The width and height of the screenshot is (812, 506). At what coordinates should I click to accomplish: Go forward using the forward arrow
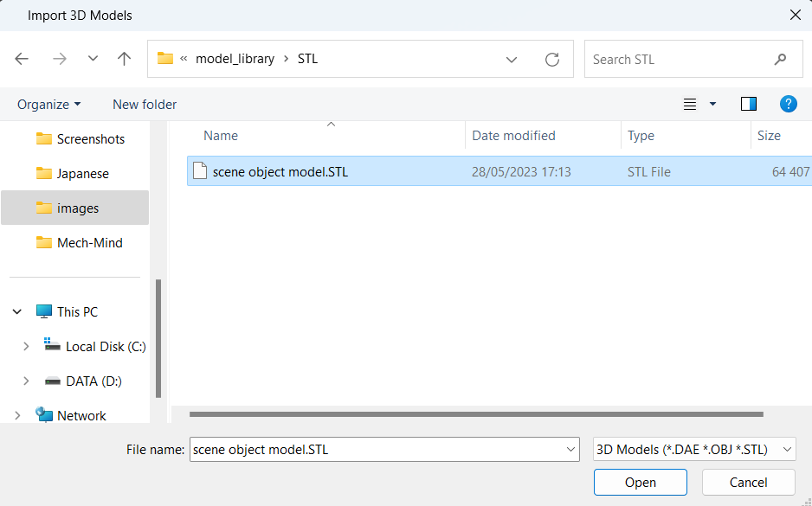60,59
